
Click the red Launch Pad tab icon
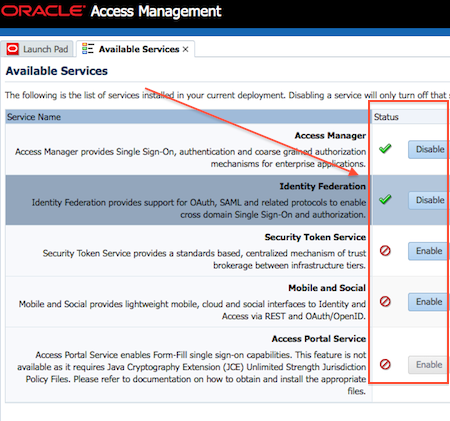13,49
